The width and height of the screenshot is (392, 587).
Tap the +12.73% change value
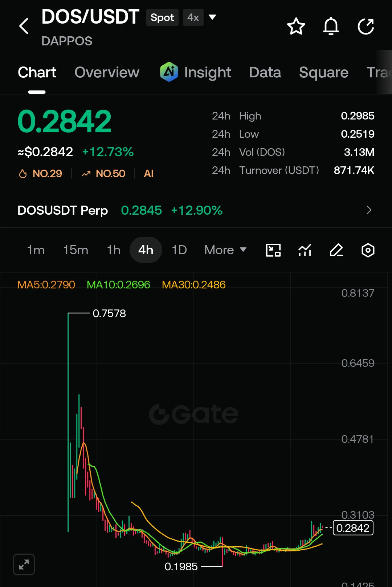click(108, 151)
